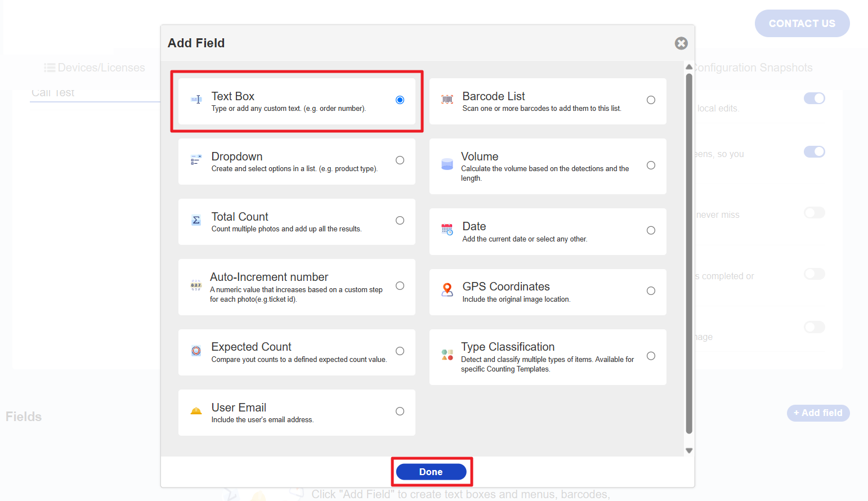
Task: Open the Devices/Licenses tab
Action: 95,68
